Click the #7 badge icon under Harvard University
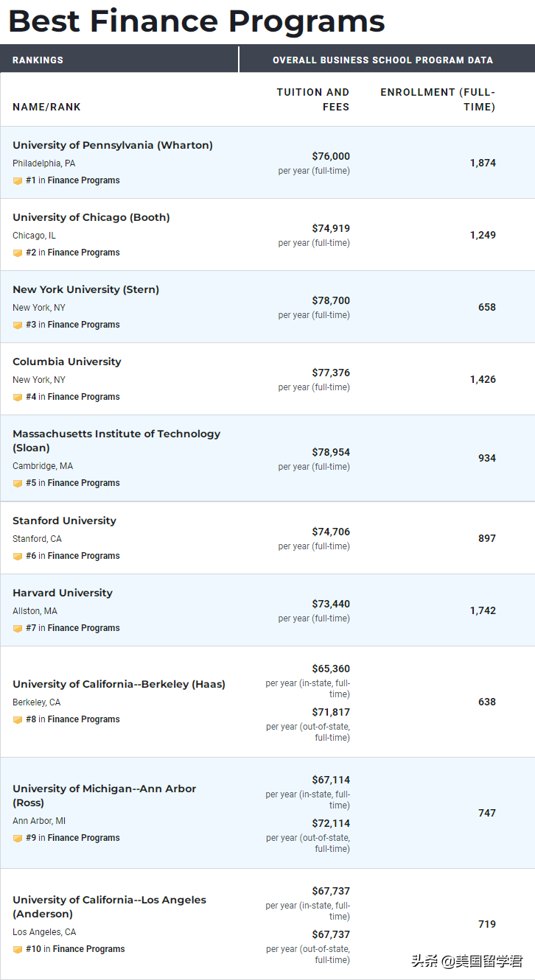 tap(18, 628)
